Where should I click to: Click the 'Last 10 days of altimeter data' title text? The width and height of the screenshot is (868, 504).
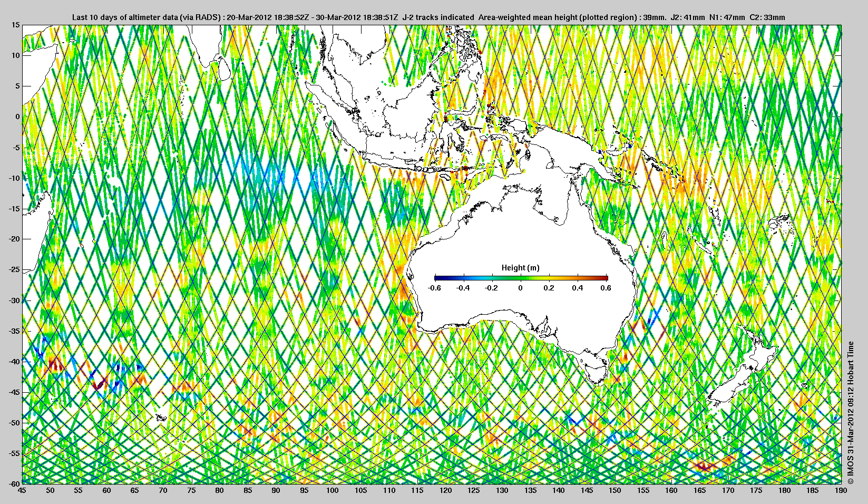[x=125, y=17]
